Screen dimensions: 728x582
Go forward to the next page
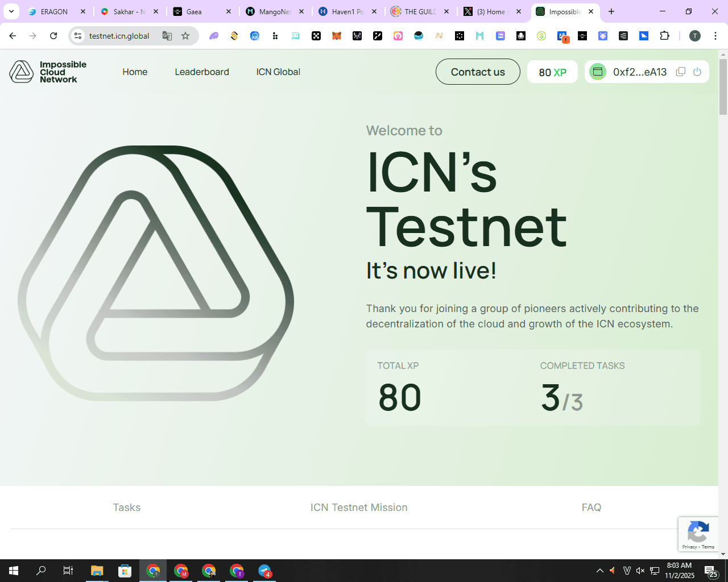tap(33, 36)
